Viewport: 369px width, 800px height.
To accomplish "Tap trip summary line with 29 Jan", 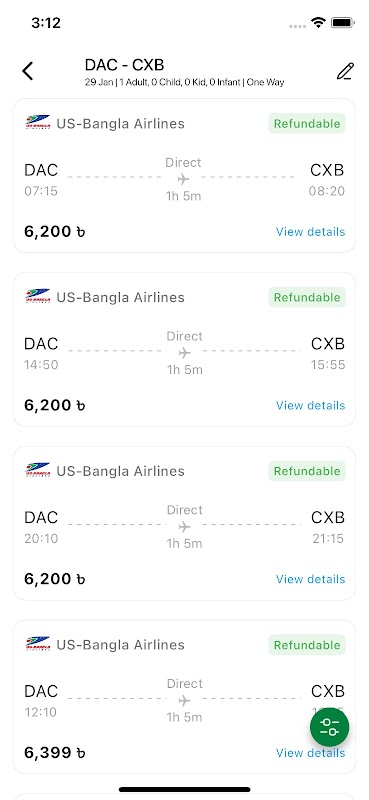I will click(x=184, y=82).
